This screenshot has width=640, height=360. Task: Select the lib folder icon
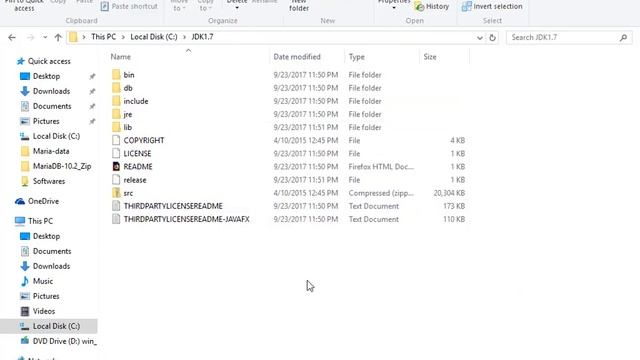[116, 127]
